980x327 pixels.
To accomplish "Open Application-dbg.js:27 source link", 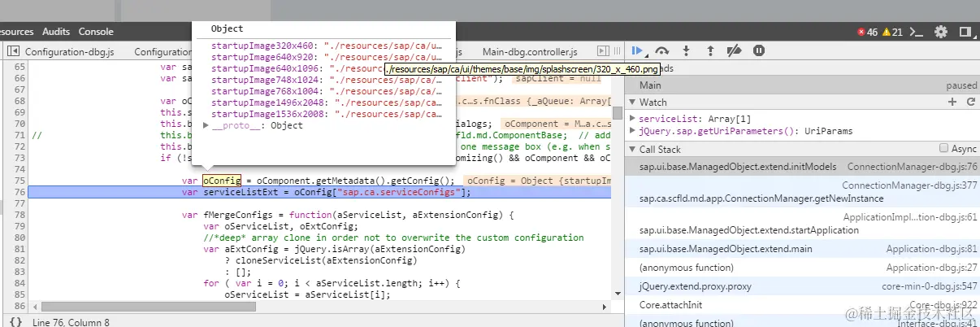I will pos(931,267).
